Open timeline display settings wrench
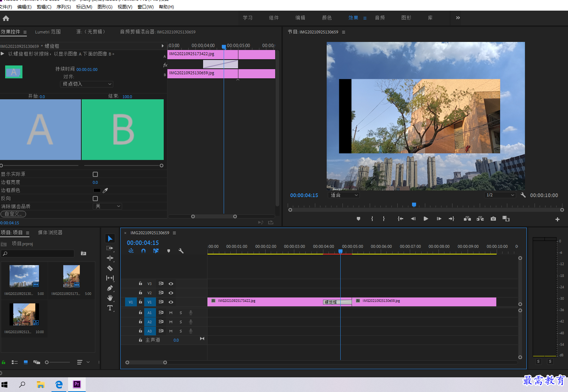The width and height of the screenshot is (568, 392). [181, 251]
